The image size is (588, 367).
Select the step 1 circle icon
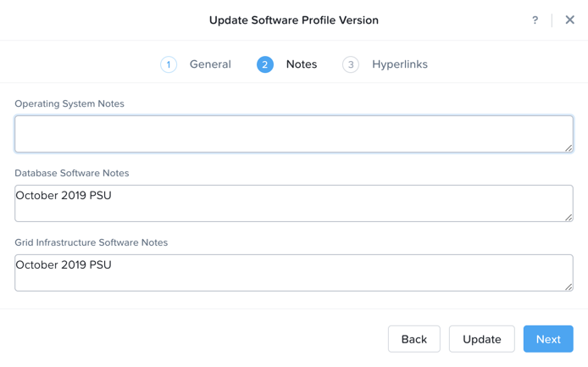click(x=169, y=64)
